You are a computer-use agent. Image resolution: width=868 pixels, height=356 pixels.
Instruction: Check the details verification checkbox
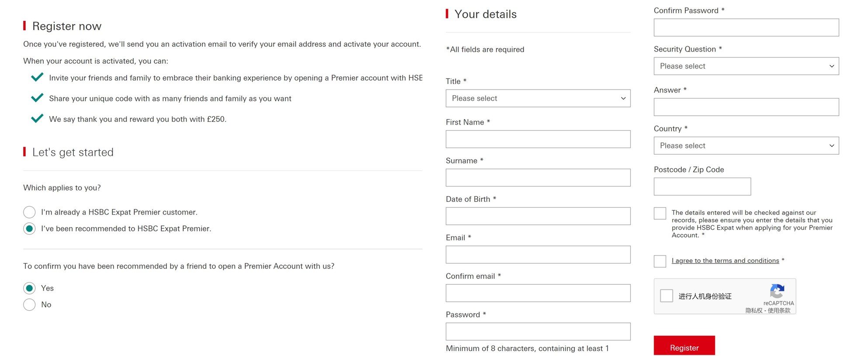tap(660, 213)
